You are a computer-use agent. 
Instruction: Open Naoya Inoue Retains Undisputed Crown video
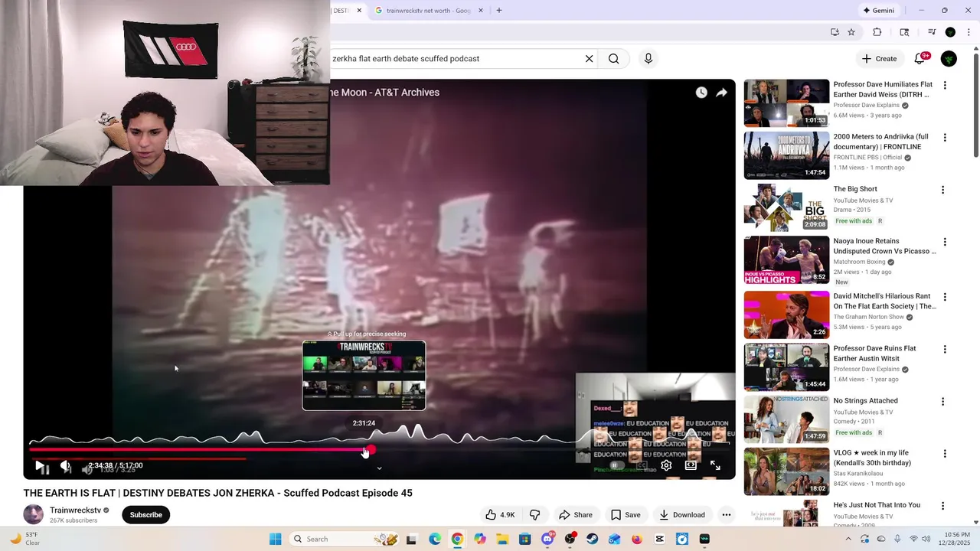[884, 246]
